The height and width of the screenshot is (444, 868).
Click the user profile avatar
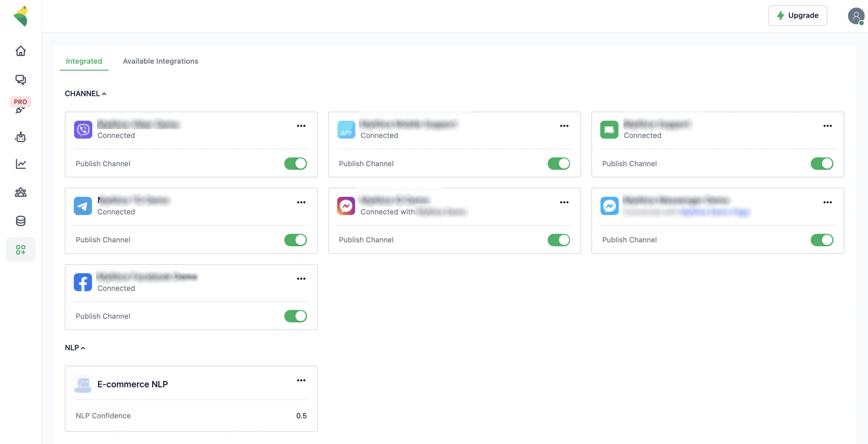(x=856, y=16)
